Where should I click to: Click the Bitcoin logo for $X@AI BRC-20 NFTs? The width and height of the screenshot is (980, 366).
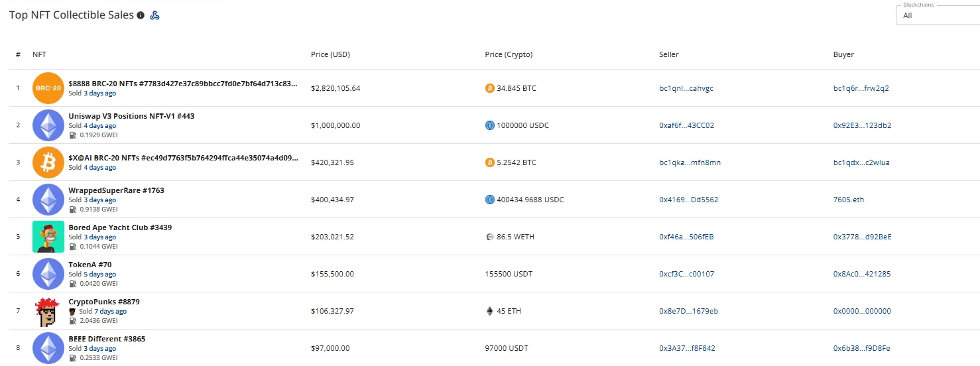tap(48, 162)
